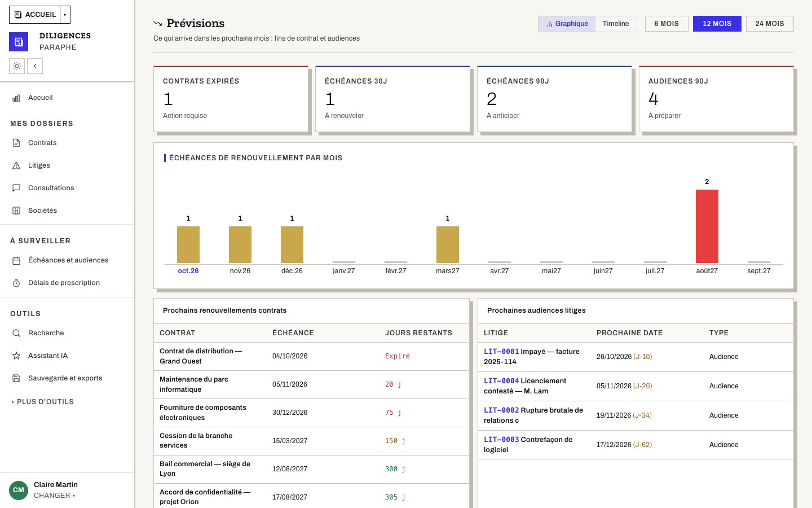This screenshot has width=812, height=508.
Task: Open the Contrats expirés card
Action: click(231, 99)
